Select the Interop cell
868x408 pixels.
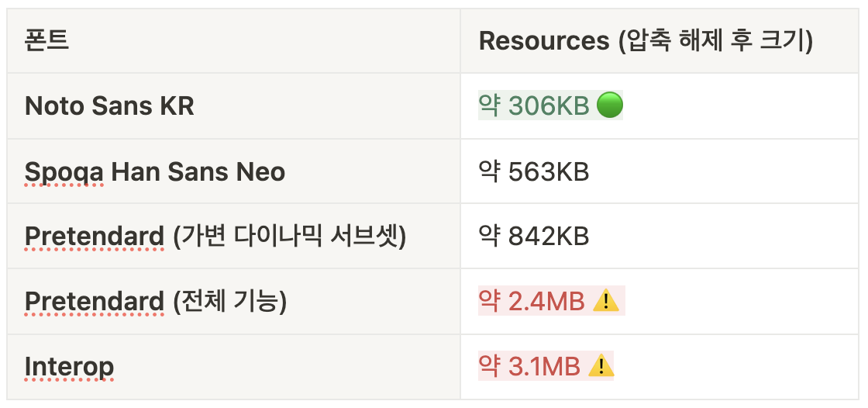(x=232, y=366)
